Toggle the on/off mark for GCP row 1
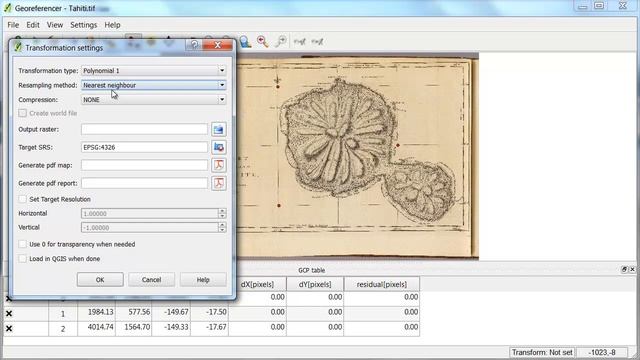 coord(9,313)
